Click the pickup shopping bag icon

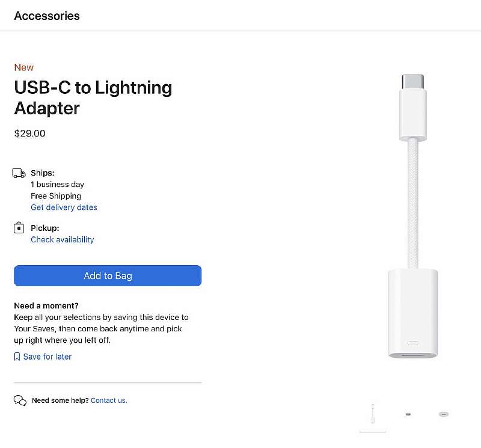[19, 229]
